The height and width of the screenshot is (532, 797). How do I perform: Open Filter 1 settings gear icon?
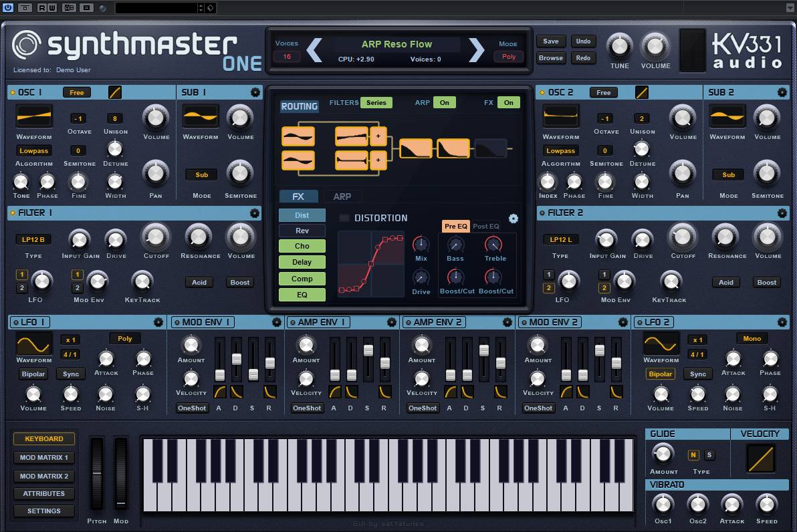pos(255,213)
